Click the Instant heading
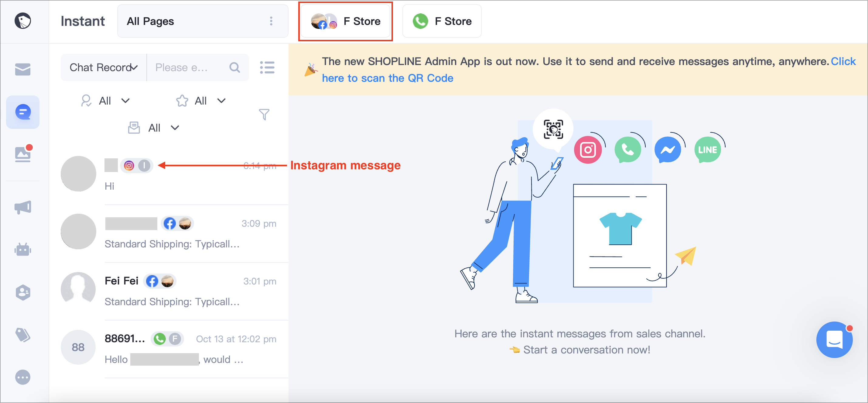 [83, 21]
